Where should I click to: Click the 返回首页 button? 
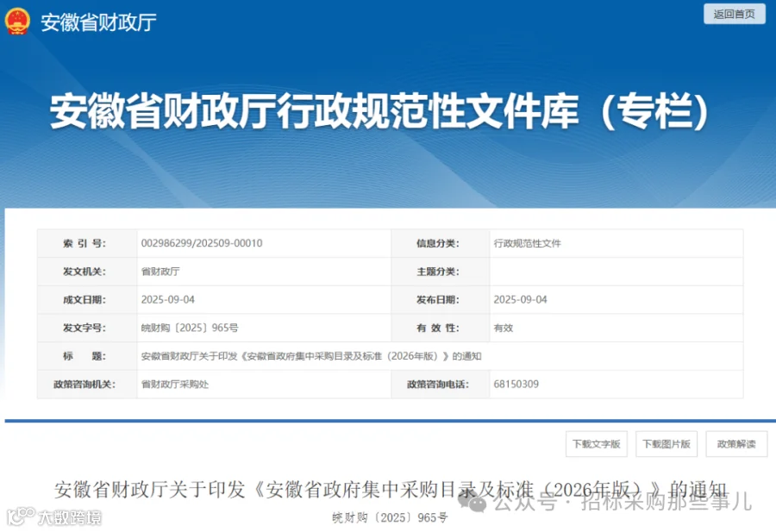(x=735, y=14)
